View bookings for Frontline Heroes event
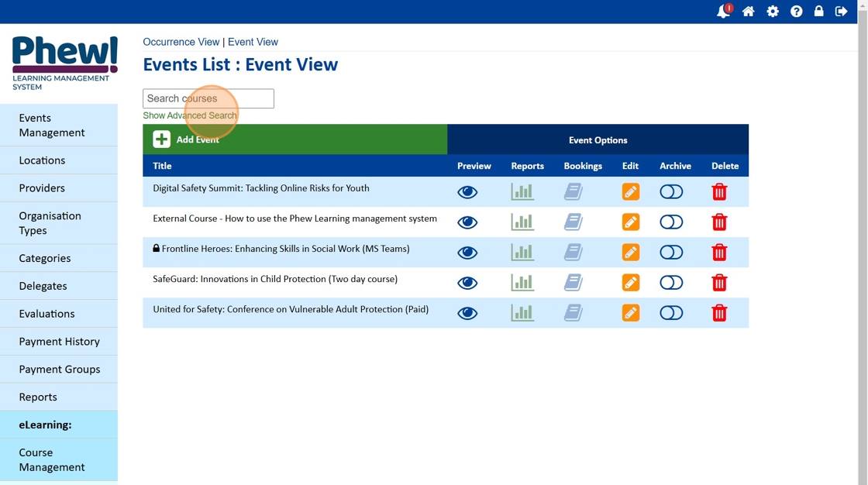The height and width of the screenshot is (485, 868). [573, 252]
